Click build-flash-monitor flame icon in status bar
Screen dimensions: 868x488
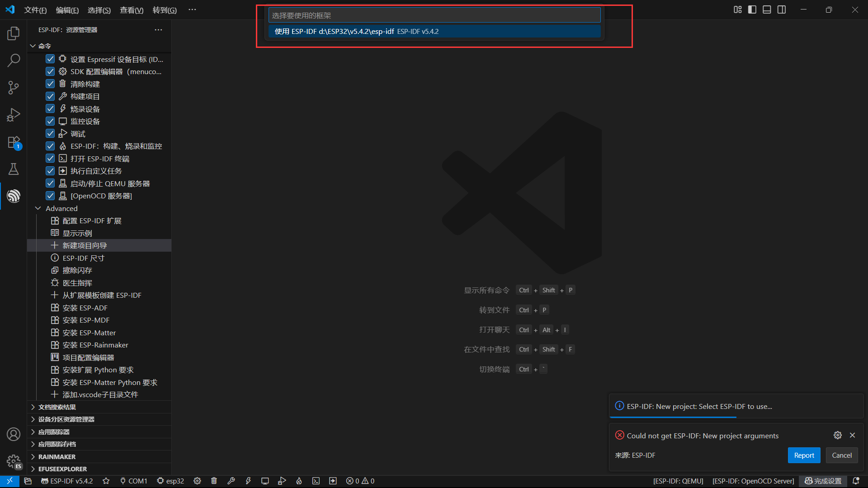[x=299, y=481]
